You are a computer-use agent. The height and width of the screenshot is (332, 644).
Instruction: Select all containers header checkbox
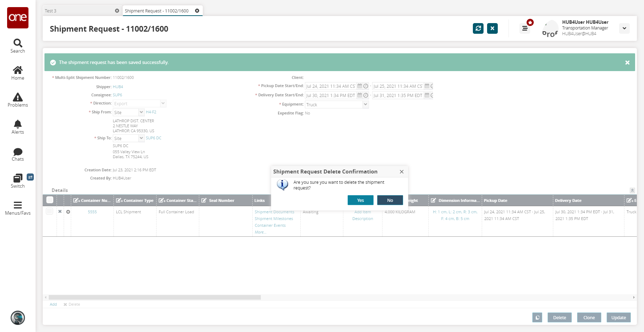click(50, 200)
